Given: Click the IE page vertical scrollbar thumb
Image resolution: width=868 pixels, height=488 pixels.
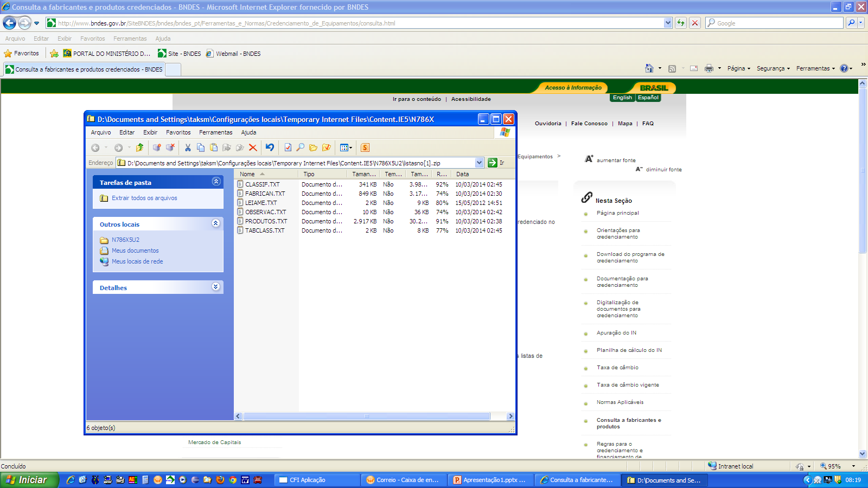Looking at the screenshot, I should 863,171.
